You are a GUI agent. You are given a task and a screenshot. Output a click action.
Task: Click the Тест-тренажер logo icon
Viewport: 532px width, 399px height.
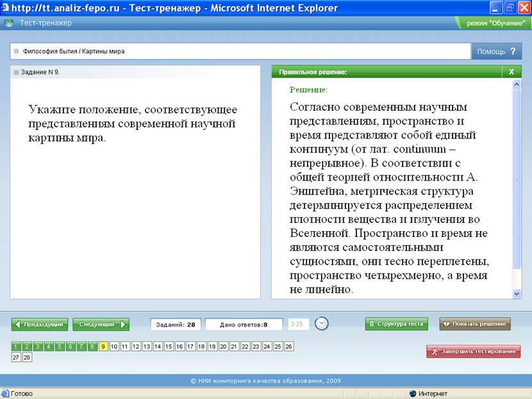coord(9,23)
